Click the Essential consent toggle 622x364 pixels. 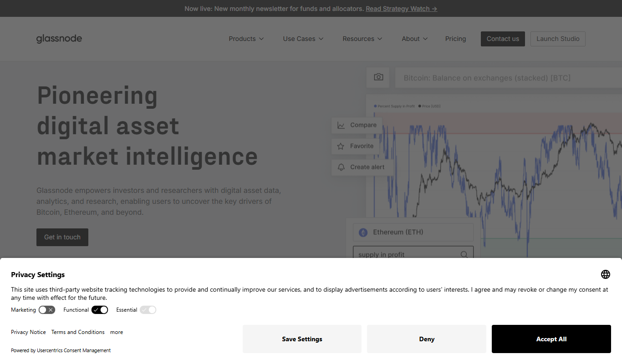point(148,310)
